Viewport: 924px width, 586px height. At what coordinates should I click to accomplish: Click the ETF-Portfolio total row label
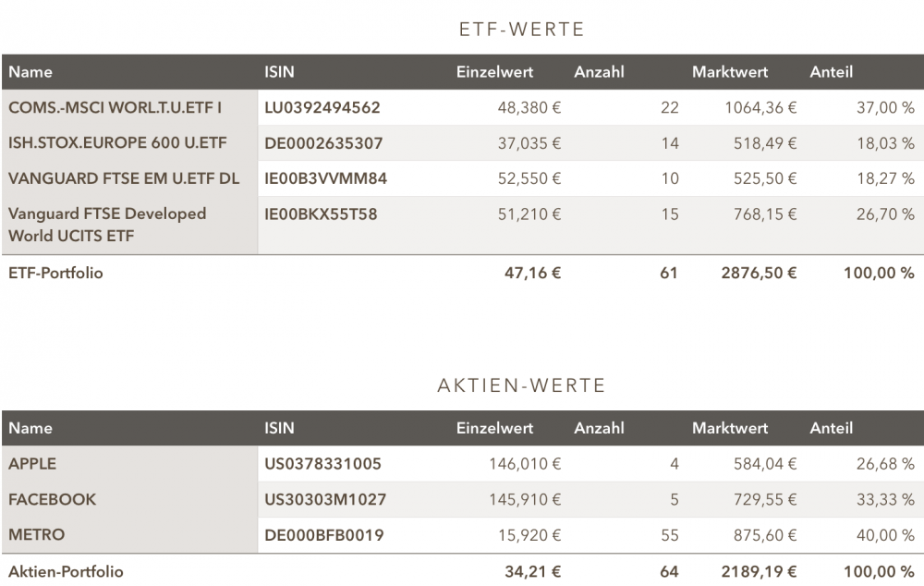click(55, 274)
